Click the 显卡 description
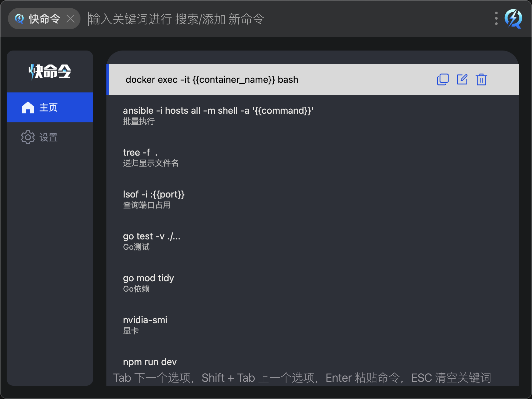The height and width of the screenshot is (399, 532). 131,331
